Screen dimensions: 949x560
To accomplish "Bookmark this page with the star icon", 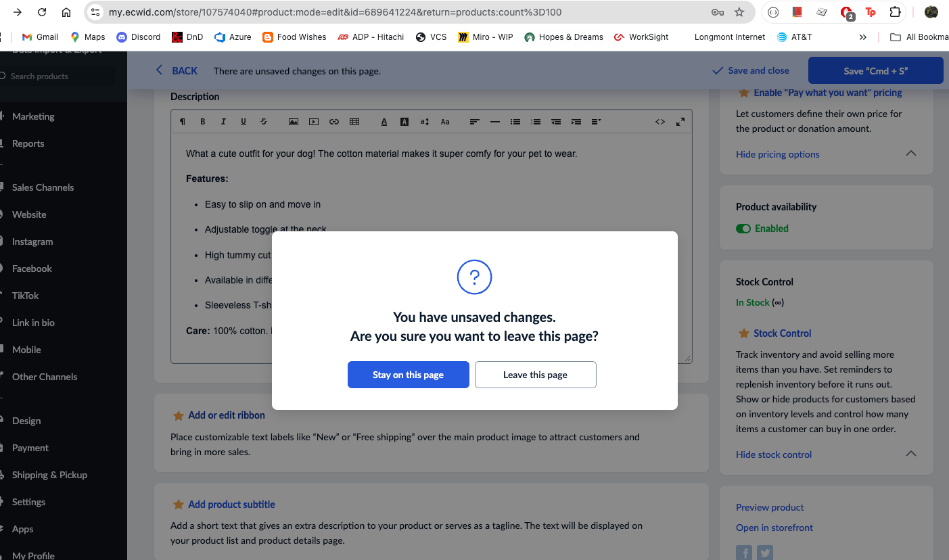I will point(739,12).
